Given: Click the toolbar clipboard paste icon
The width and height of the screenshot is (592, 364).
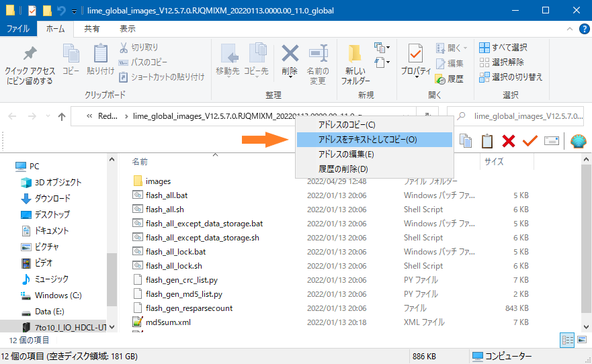Looking at the screenshot, I should [487, 141].
